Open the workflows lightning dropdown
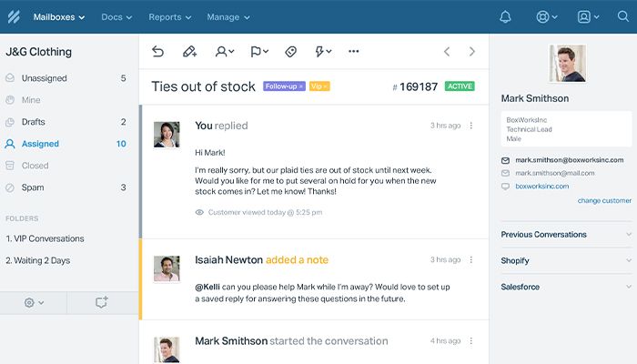Viewport: 637px width, 364px height. click(x=322, y=52)
